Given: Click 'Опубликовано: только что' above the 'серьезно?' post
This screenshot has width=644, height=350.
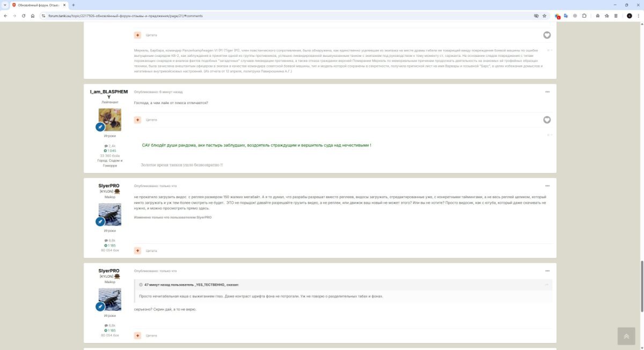Looking at the screenshot, I should (x=155, y=271).
